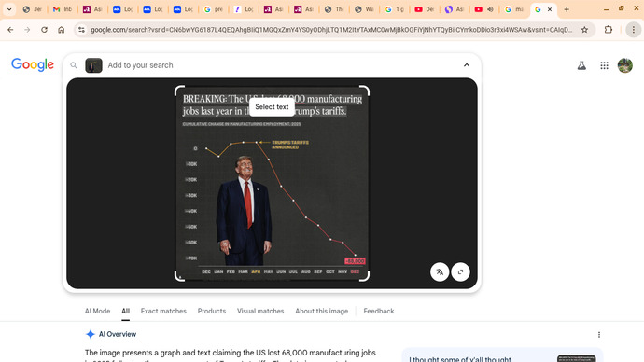Close the active Google tab
This screenshot has height=362, width=644.
550,9
